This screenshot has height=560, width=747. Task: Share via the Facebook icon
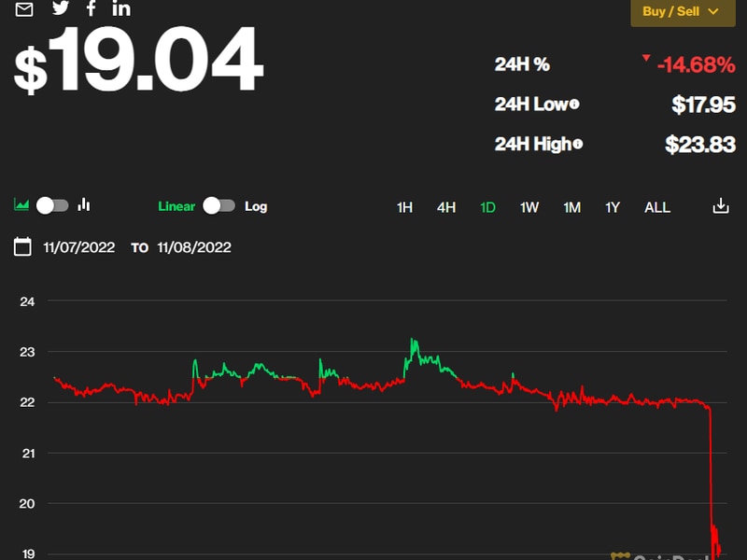91,8
